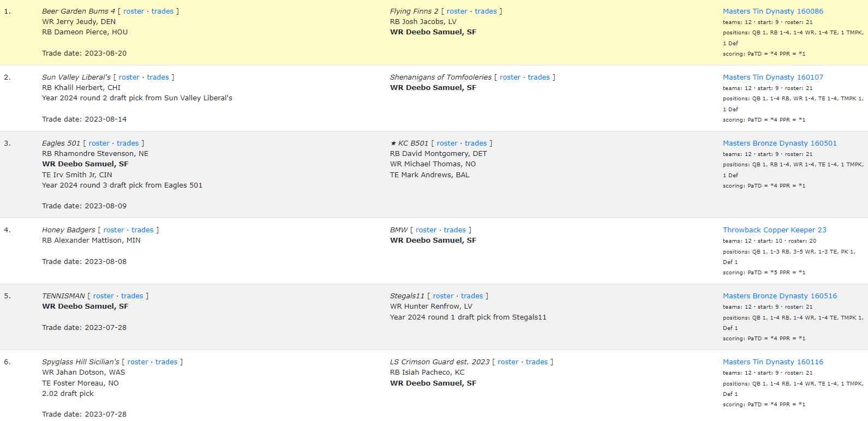This screenshot has height=421, width=868.
Task: Open Masters Tin Dynasty 160107 league
Action: point(773,77)
